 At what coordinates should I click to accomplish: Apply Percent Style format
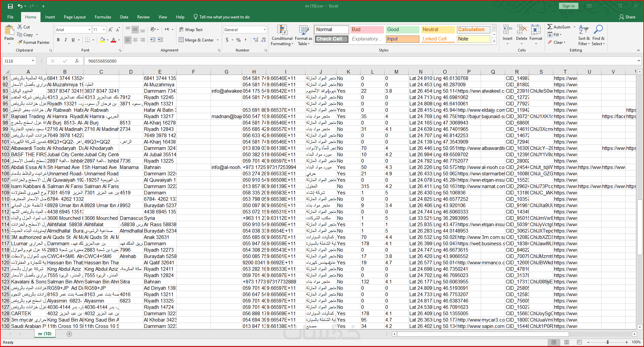click(238, 40)
